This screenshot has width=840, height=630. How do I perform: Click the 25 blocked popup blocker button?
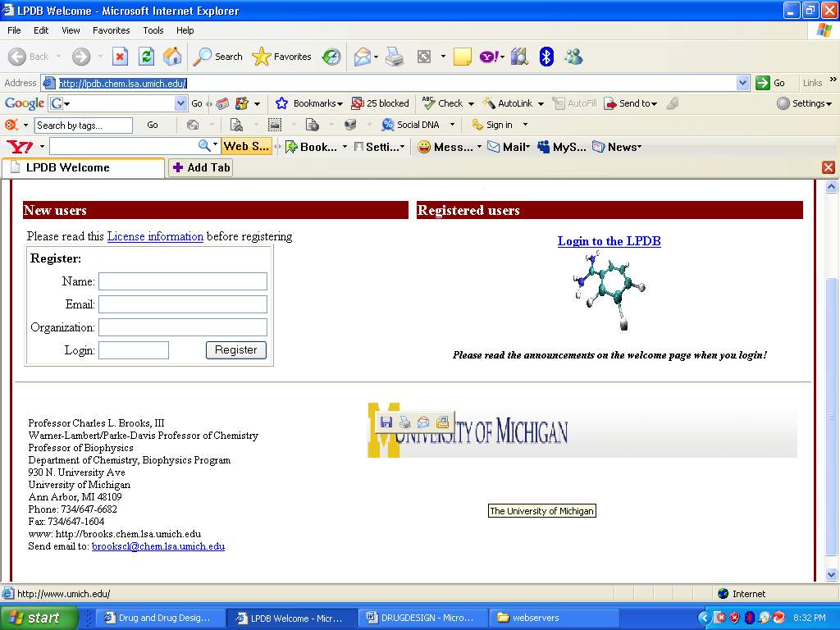point(380,103)
